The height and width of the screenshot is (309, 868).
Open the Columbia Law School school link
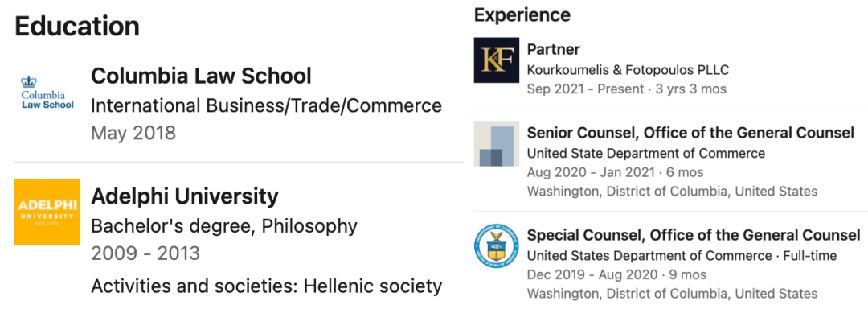pyautogui.click(x=201, y=76)
